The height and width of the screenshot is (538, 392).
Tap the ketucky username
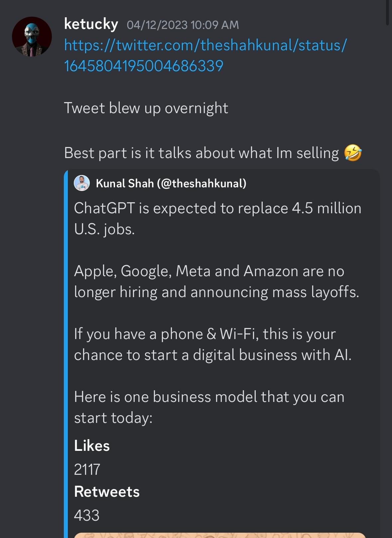91,24
